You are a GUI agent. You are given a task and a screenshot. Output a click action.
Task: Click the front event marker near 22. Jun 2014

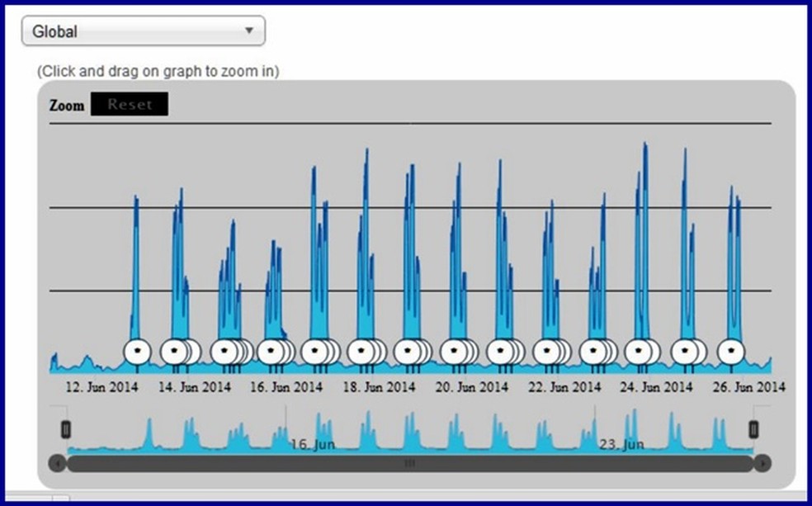pyautogui.click(x=546, y=352)
